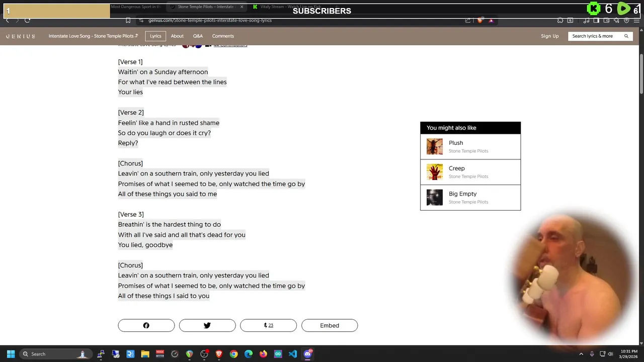Open the Brave Wallet icon

(606, 20)
